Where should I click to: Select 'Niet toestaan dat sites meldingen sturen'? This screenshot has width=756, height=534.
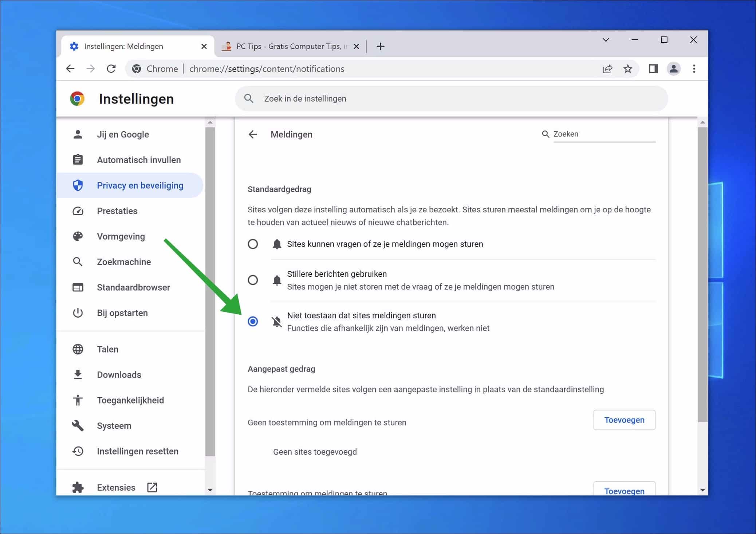[253, 321]
